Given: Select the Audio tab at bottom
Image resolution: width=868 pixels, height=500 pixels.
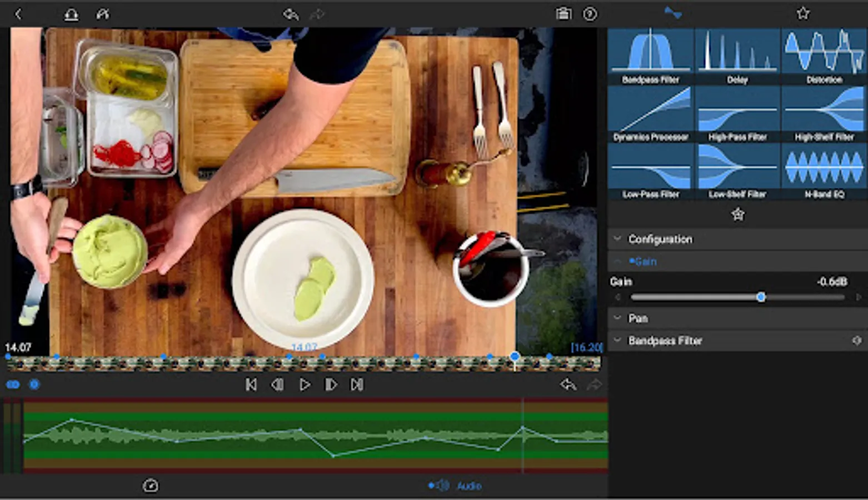Looking at the screenshot, I should coord(455,486).
